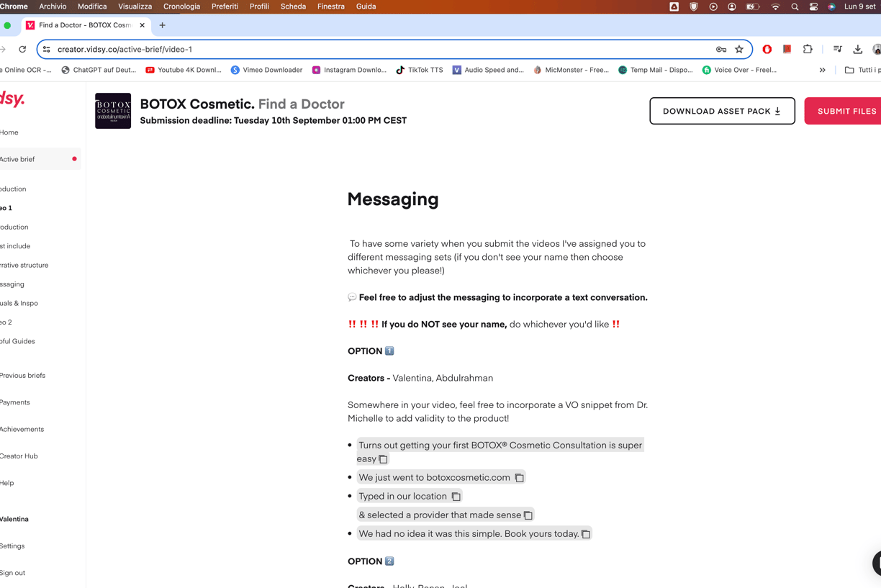Go to Home in the sidebar
The height and width of the screenshot is (588, 881).
[x=9, y=132]
